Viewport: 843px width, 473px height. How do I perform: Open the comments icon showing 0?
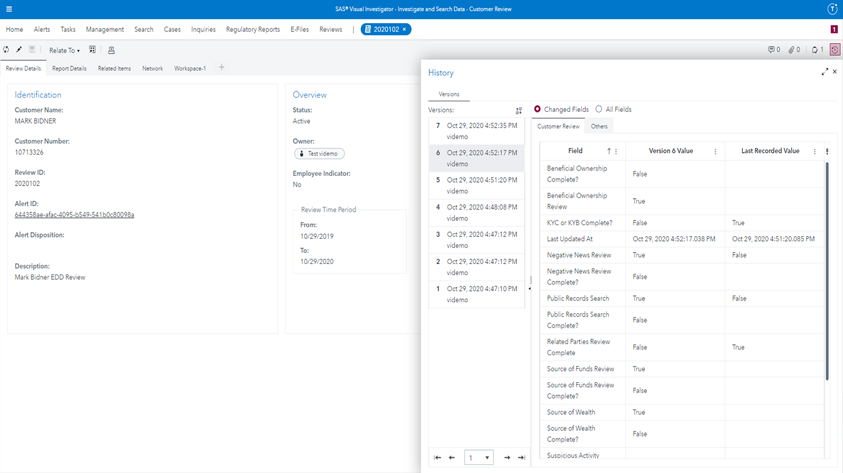tap(774, 49)
